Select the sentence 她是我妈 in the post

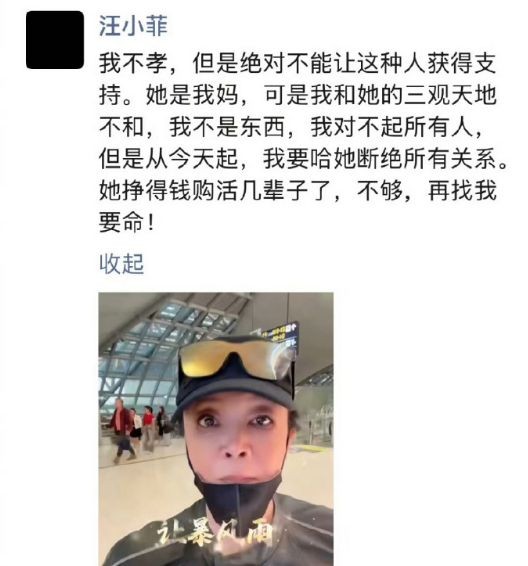(x=192, y=96)
